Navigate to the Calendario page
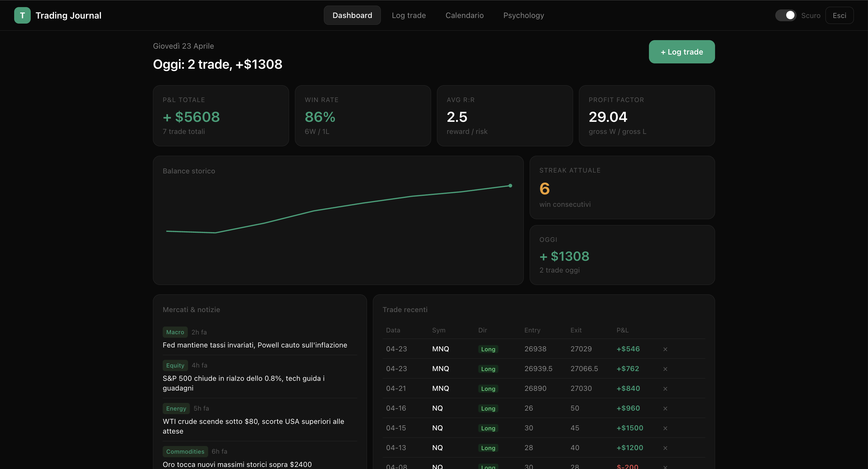 (x=464, y=15)
